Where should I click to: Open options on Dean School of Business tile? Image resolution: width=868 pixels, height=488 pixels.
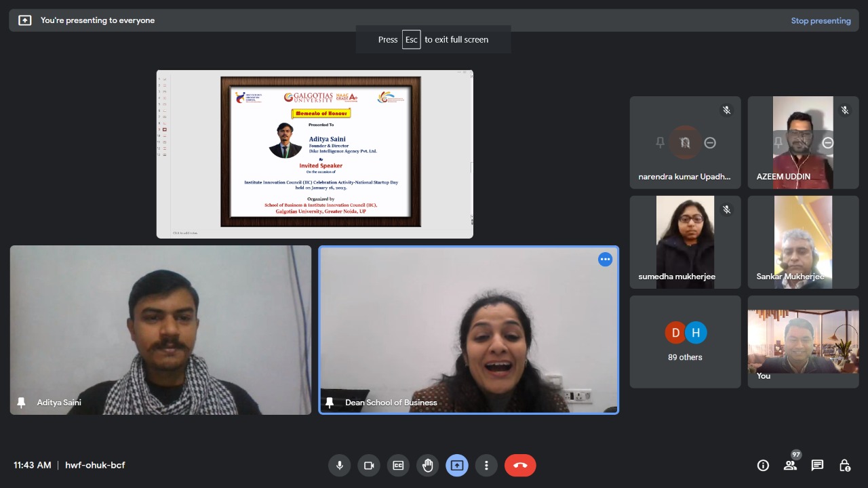click(605, 260)
